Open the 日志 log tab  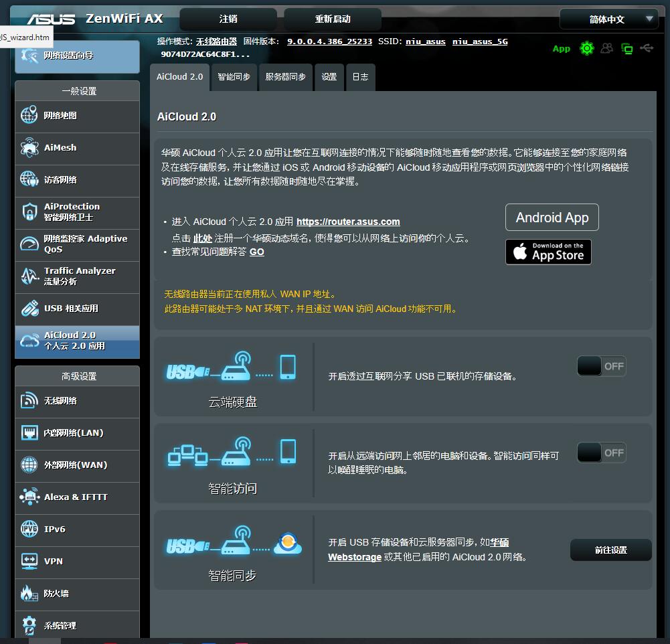(x=359, y=77)
